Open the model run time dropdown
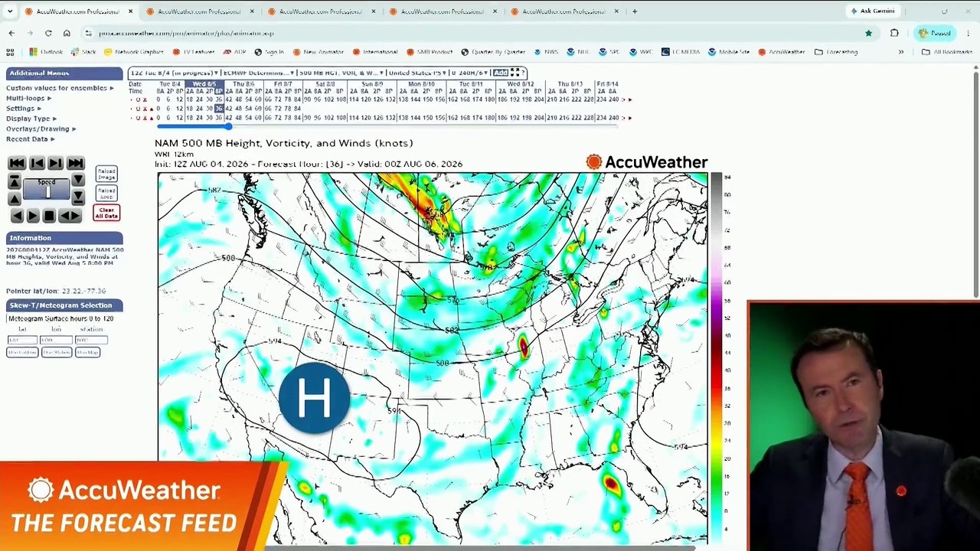 click(x=175, y=73)
